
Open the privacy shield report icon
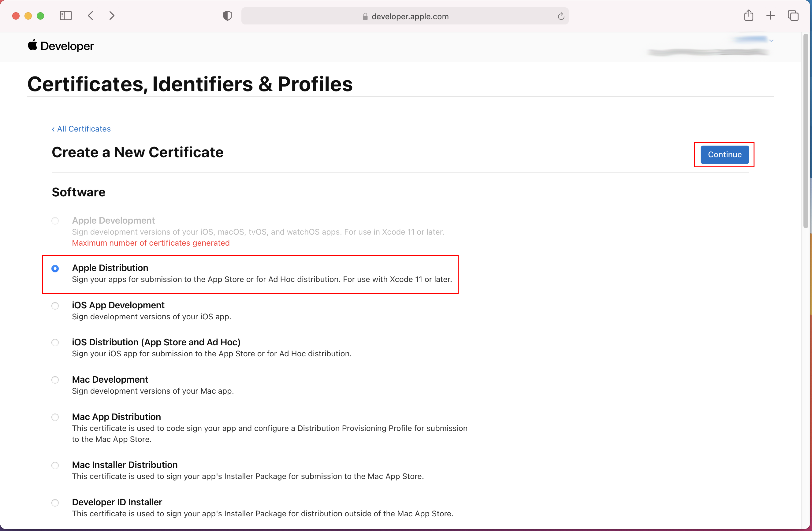click(227, 16)
